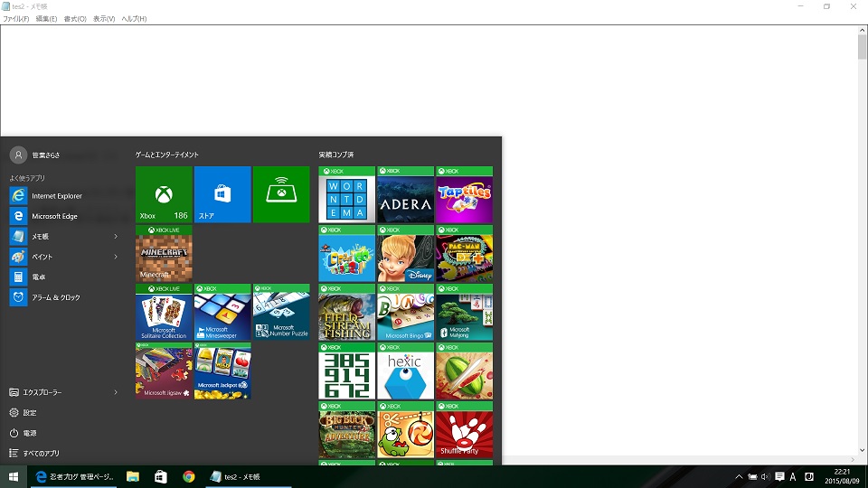Viewport: 868px width, 488px height.
Task: Click the Windows Start button
Action: click(14, 476)
